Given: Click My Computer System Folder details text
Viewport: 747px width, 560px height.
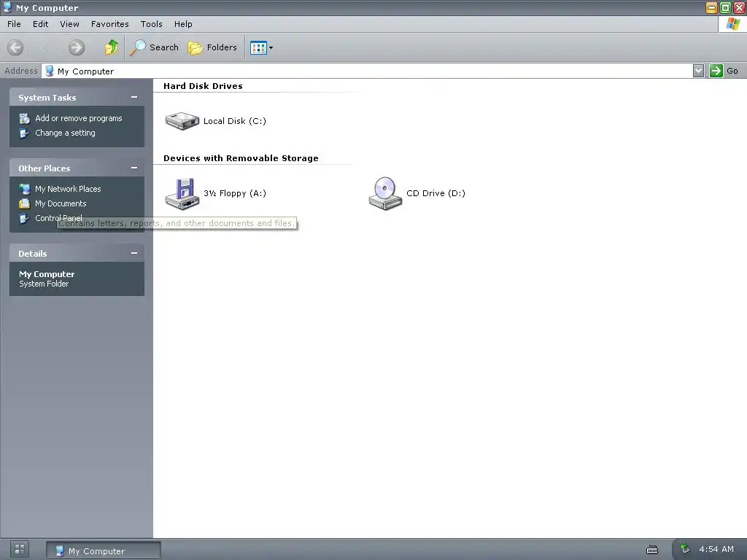Looking at the screenshot, I should coord(47,279).
